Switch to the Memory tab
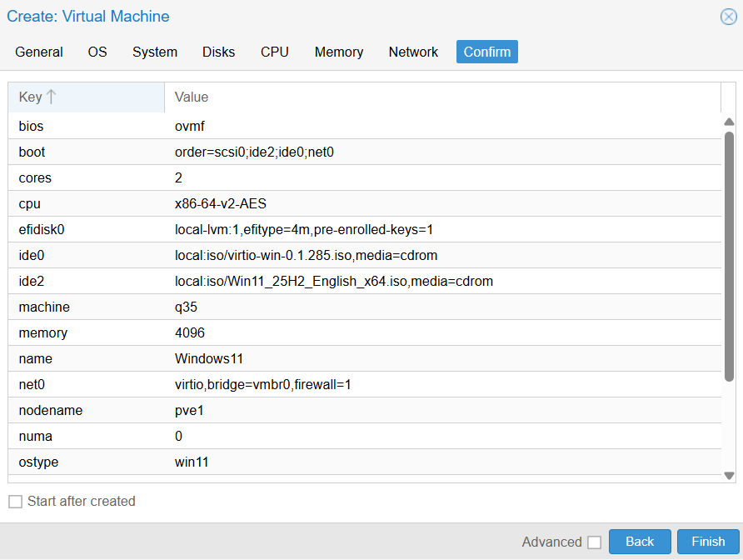 click(x=339, y=52)
